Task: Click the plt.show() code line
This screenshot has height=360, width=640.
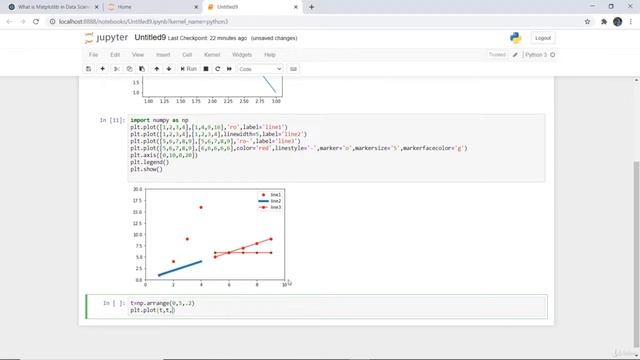Action: [x=146, y=169]
